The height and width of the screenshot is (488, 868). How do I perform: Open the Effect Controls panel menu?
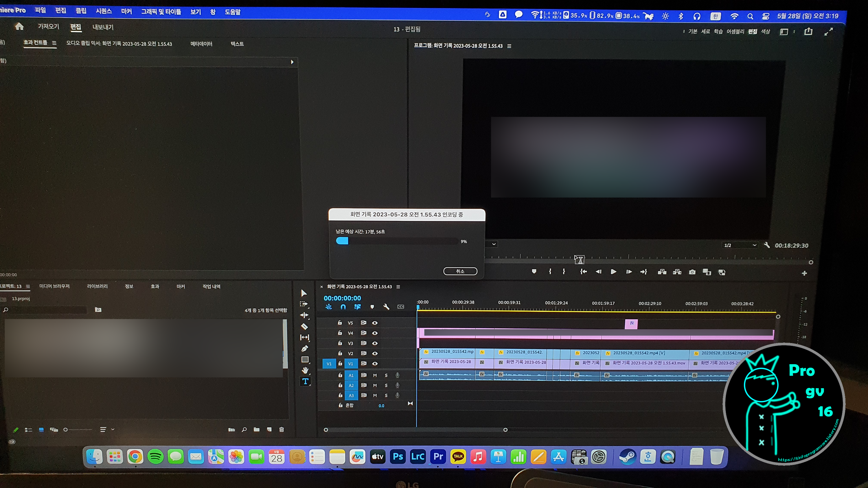click(54, 43)
